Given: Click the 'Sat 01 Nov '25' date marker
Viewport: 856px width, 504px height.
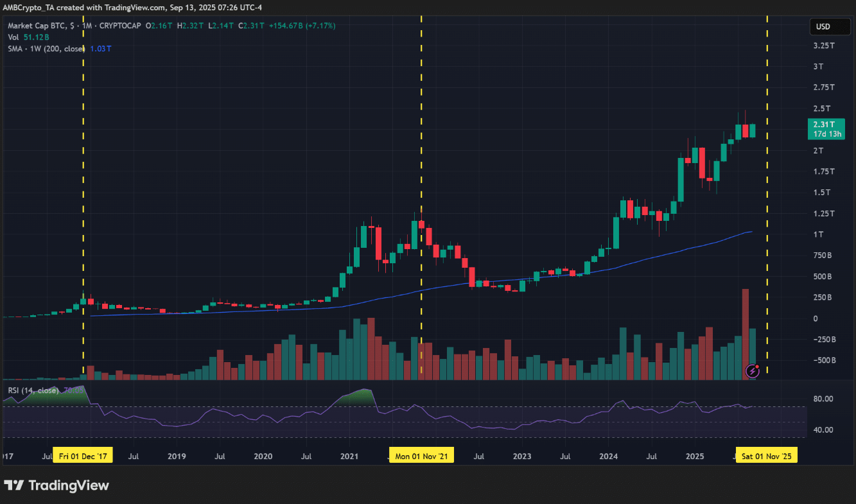Looking at the screenshot, I should [767, 455].
